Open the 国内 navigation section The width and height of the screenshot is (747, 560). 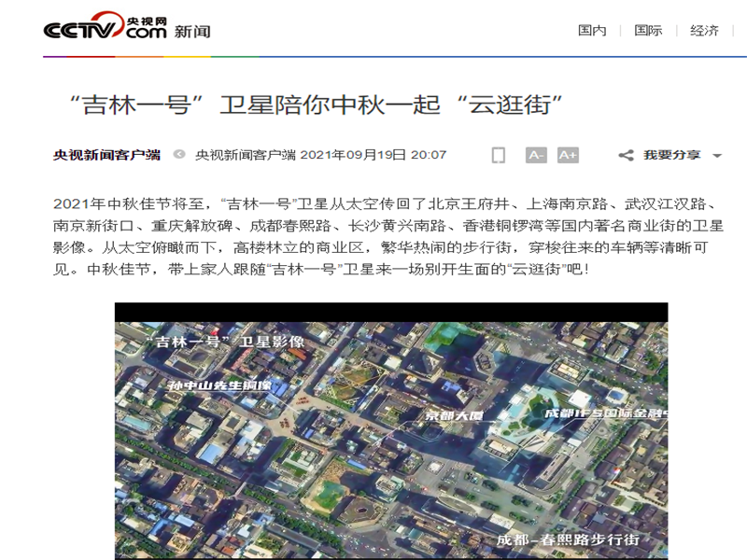(x=592, y=30)
